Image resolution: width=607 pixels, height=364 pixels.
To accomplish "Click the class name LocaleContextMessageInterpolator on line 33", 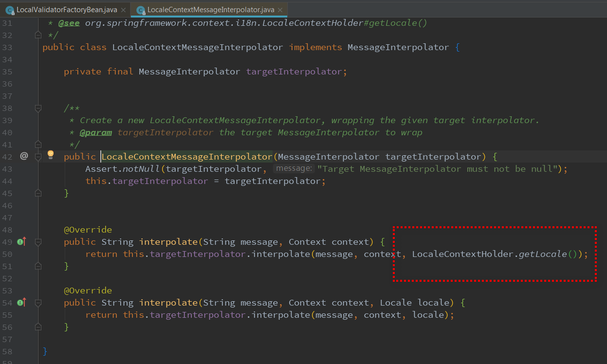I will point(198,47).
